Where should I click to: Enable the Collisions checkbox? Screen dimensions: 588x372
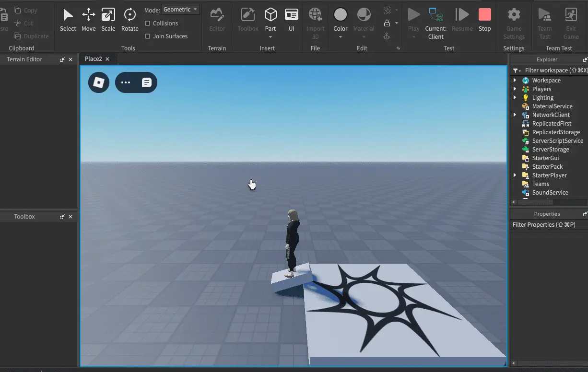pos(148,23)
